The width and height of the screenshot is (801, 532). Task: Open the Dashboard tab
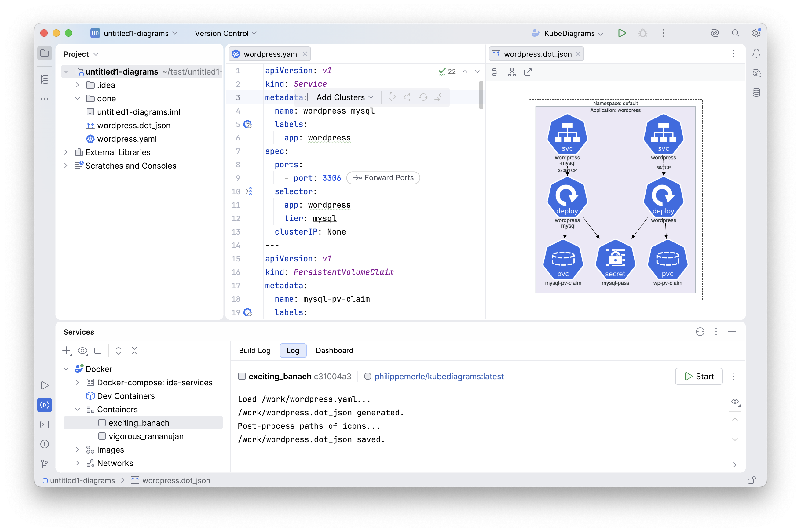click(x=334, y=351)
